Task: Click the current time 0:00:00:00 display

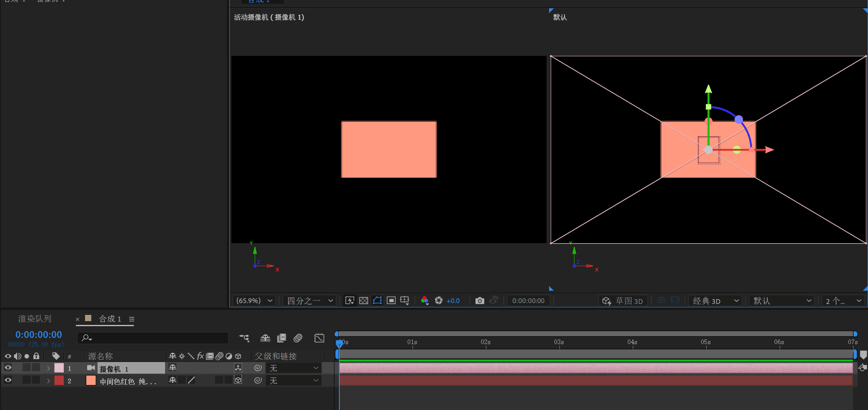Action: click(x=39, y=335)
